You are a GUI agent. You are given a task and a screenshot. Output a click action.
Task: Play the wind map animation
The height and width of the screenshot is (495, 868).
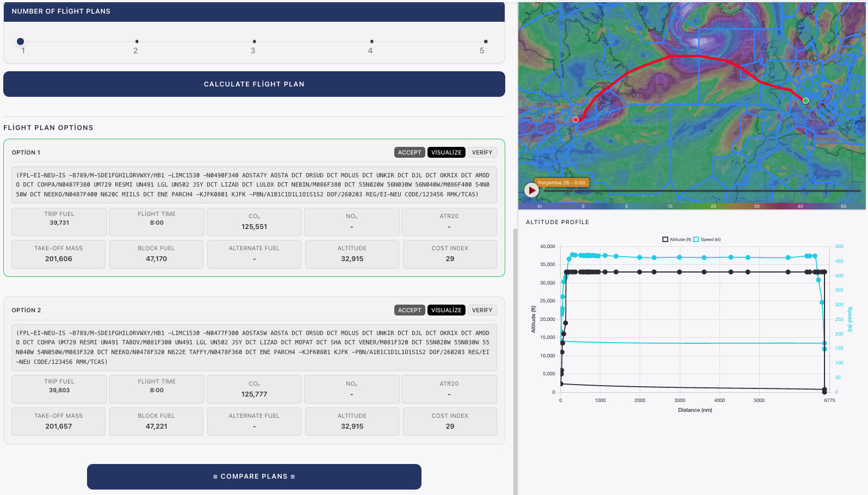point(531,190)
